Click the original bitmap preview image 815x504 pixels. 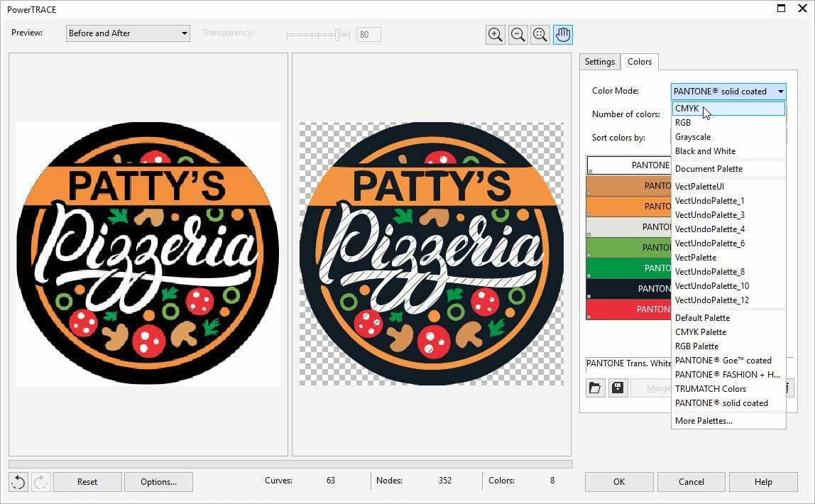coord(148,254)
